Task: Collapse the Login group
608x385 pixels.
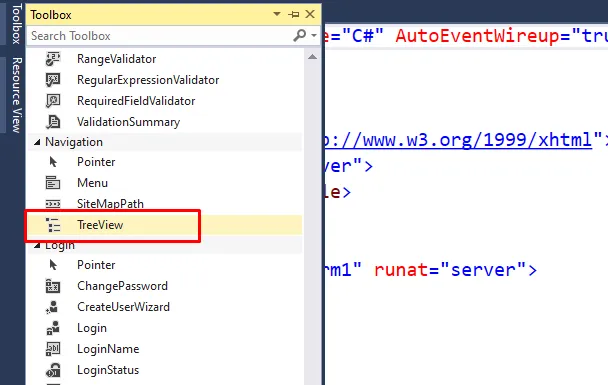Action: (x=37, y=245)
